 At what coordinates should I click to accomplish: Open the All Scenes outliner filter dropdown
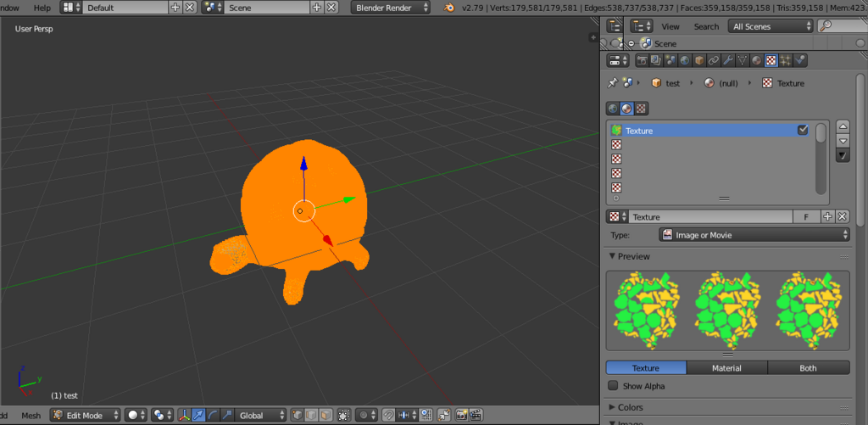(771, 26)
